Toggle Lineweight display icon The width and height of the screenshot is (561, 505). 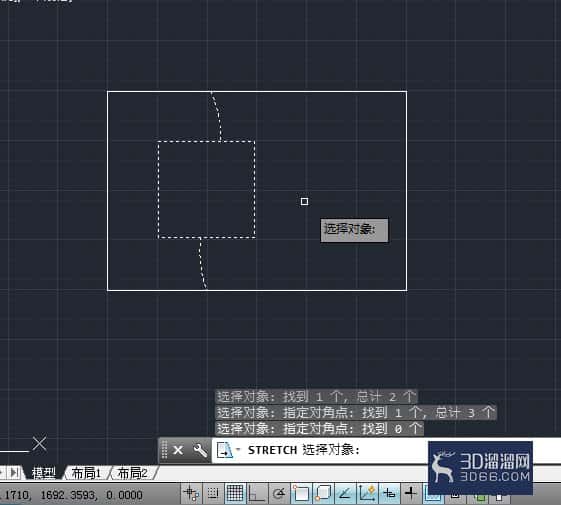point(411,494)
